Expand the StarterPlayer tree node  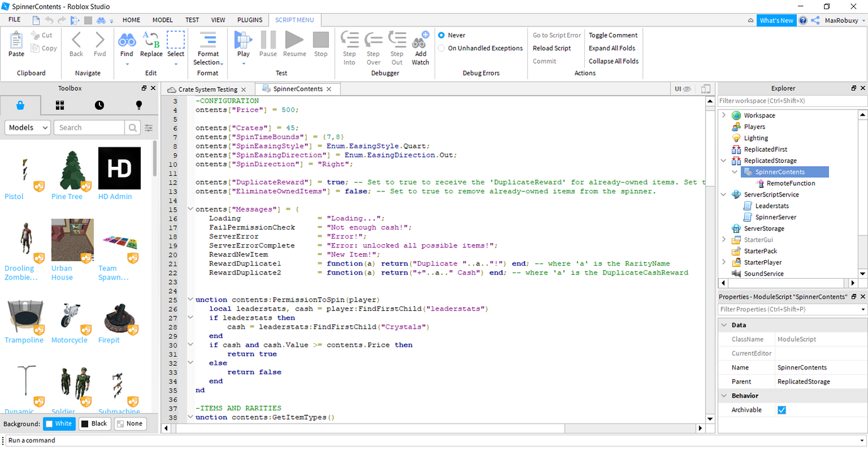(724, 263)
